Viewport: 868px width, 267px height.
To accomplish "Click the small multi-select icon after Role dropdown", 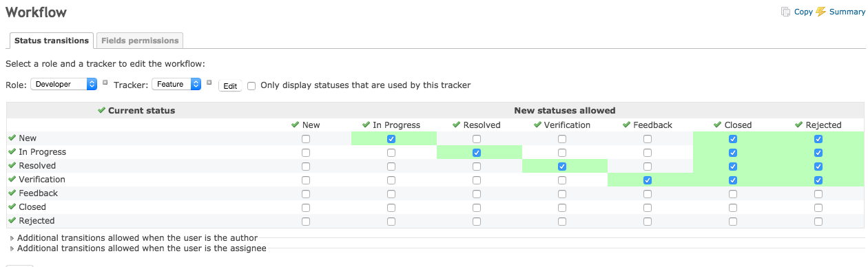I will coord(105,83).
